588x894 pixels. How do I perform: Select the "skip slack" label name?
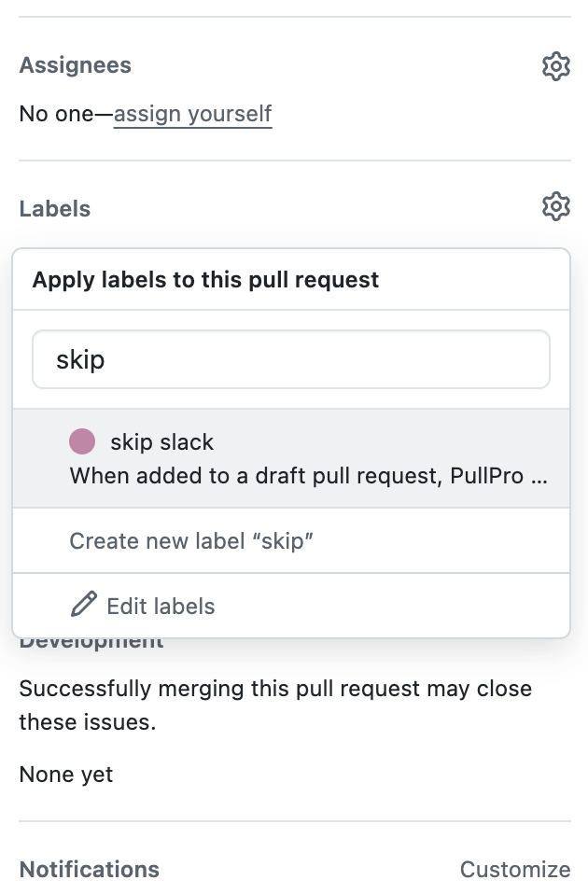(161, 441)
